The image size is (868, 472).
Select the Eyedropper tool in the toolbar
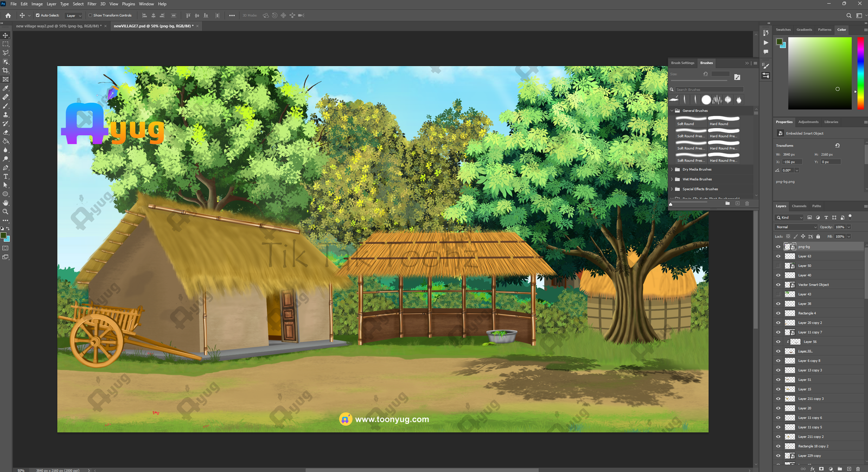(x=5, y=88)
